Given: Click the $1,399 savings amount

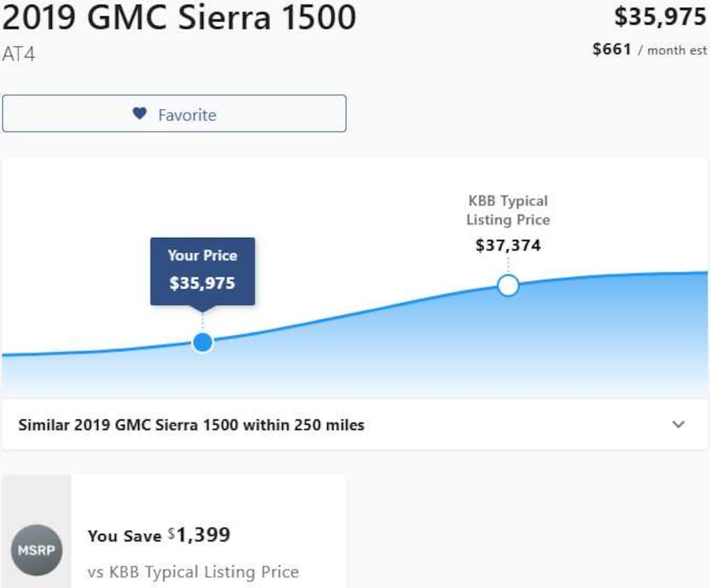Looking at the screenshot, I should [202, 535].
